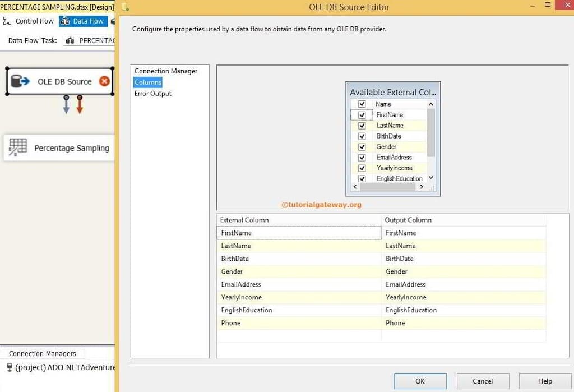Select the Gender external column cell
Image resolution: width=574 pixels, height=392 pixels.
pos(299,271)
